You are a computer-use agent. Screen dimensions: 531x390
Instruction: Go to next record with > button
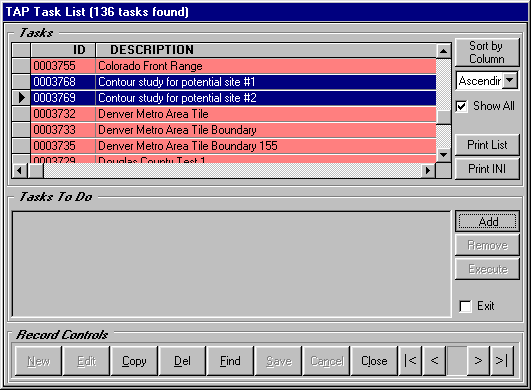[x=478, y=361]
